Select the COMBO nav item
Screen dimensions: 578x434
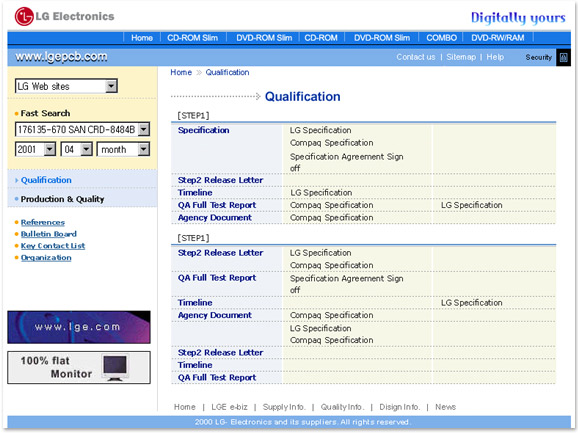pos(441,38)
